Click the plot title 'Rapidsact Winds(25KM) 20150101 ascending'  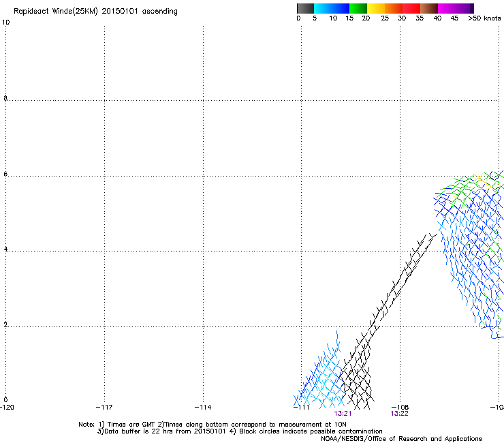tap(95, 12)
